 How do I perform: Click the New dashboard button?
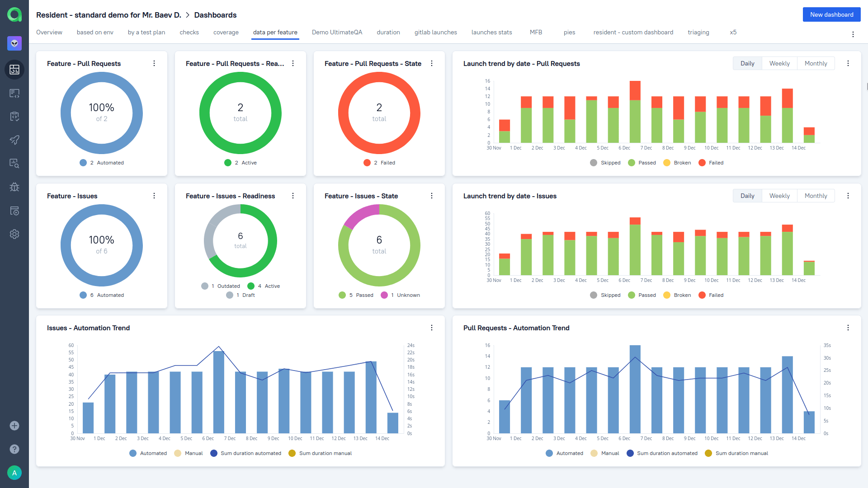click(831, 14)
